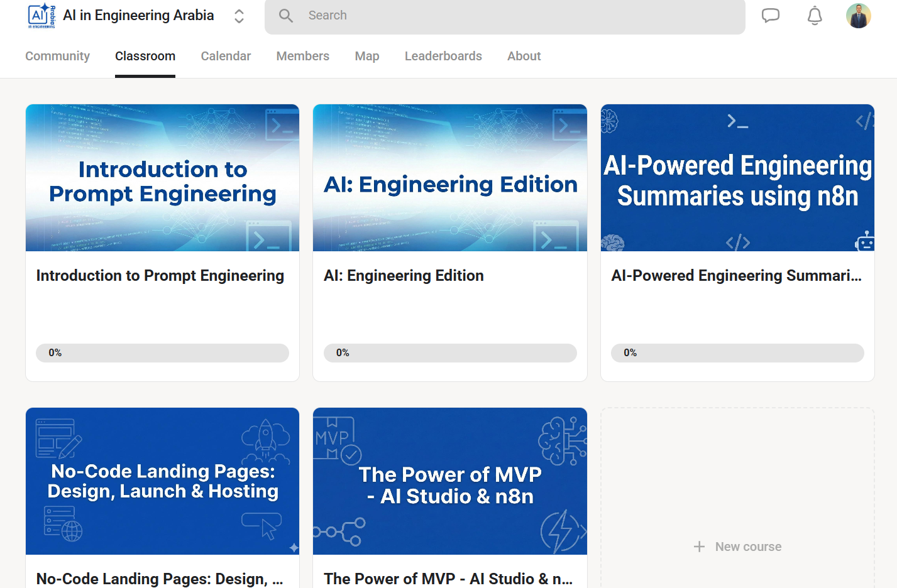The height and width of the screenshot is (588, 897).
Task: Expand the community switcher chevrons
Action: 239,16
